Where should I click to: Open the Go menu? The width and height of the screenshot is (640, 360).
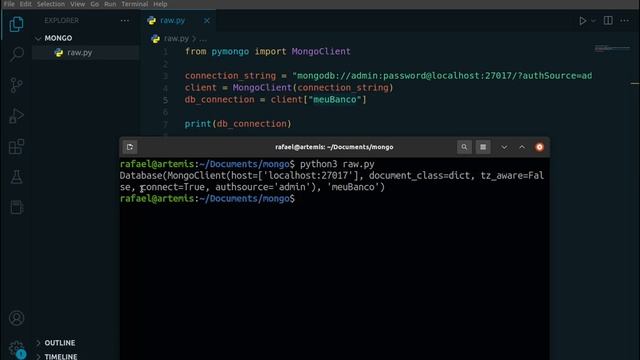pos(94,4)
